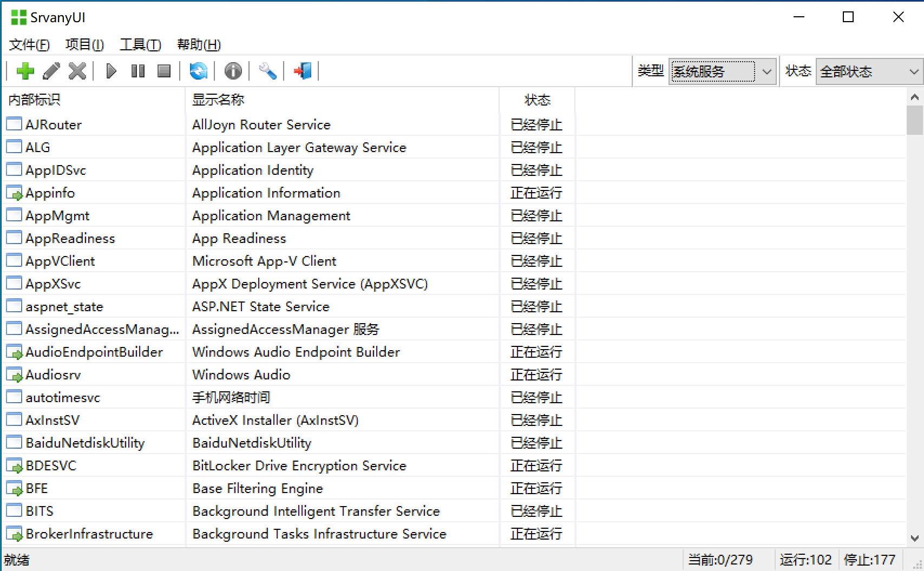Click the 正在运行 status of Appinfo

[536, 193]
